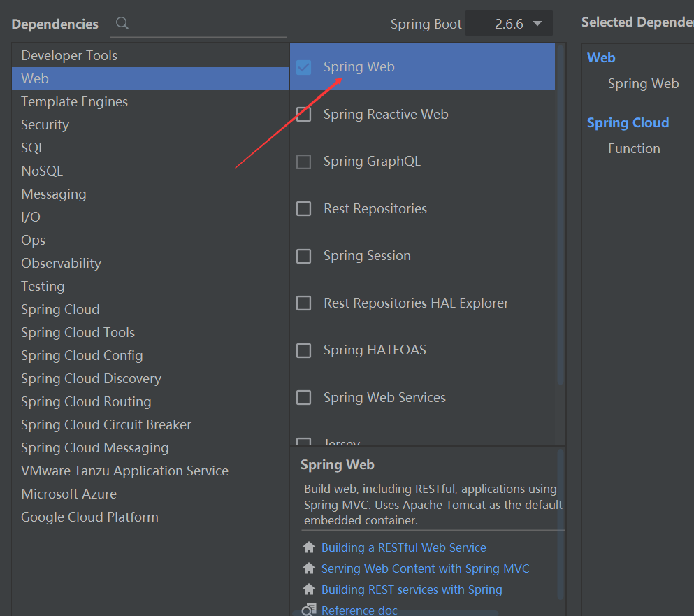Choose the Google Cloud Platform category
This screenshot has height=616, width=694.
click(150, 517)
